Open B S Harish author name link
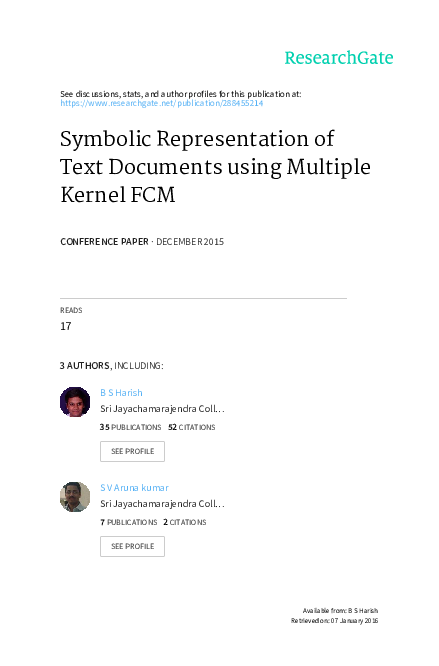This screenshot has height=666, width=439. 121,393
